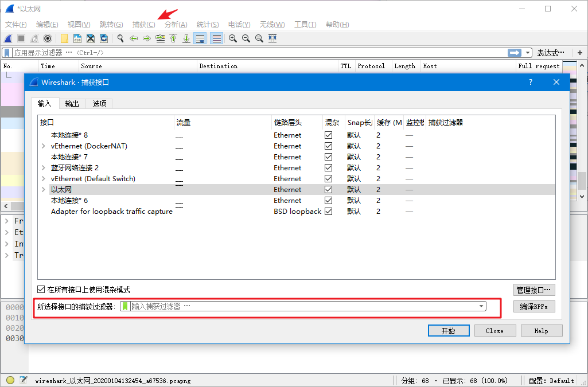The image size is (588, 387).
Task: Open the display filter bookmark menu
Action: 7,53
